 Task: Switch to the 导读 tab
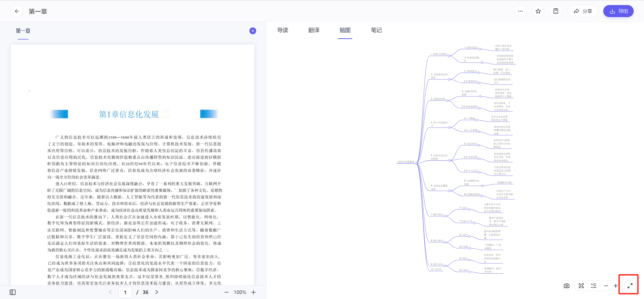pyautogui.click(x=282, y=30)
